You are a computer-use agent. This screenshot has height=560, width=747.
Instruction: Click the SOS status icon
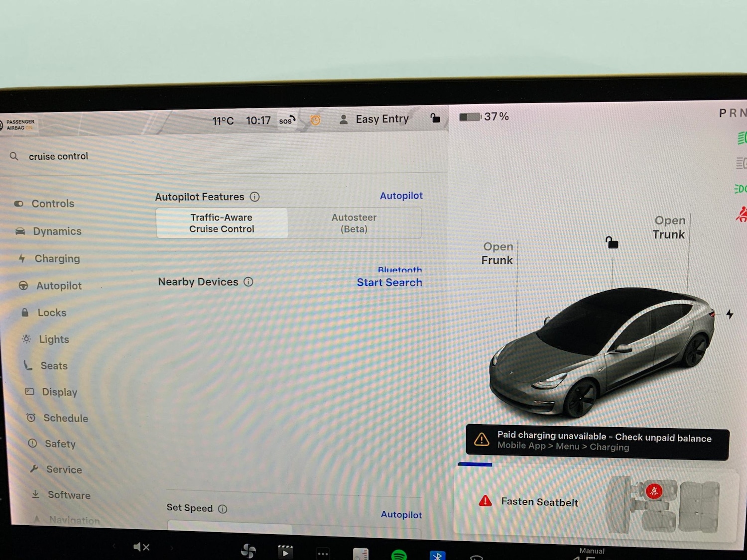(x=286, y=120)
